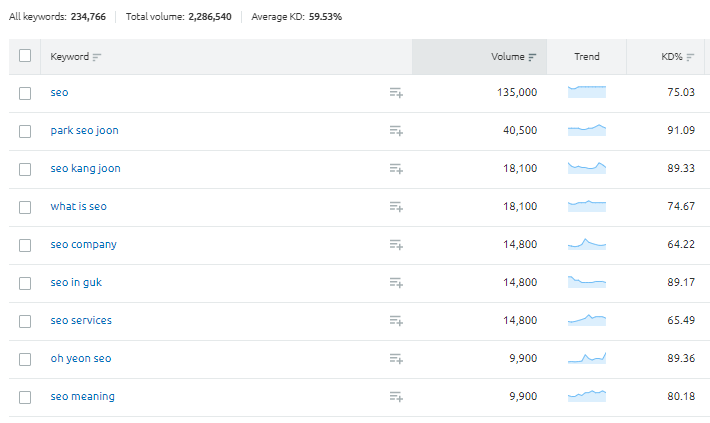This screenshot has width=710, height=423.
Task: Check the box for 'seo' row
Action: click(25, 93)
